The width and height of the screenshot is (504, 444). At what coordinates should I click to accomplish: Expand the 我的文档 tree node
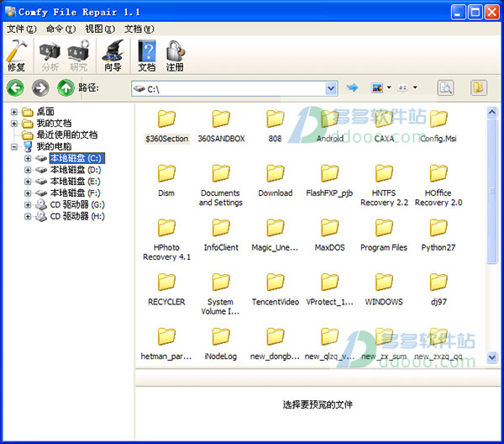(x=13, y=124)
